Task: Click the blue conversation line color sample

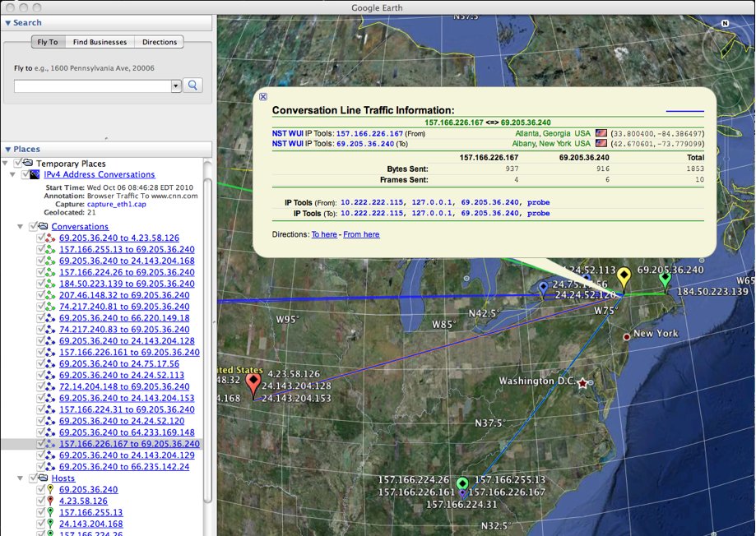Action: tap(684, 111)
